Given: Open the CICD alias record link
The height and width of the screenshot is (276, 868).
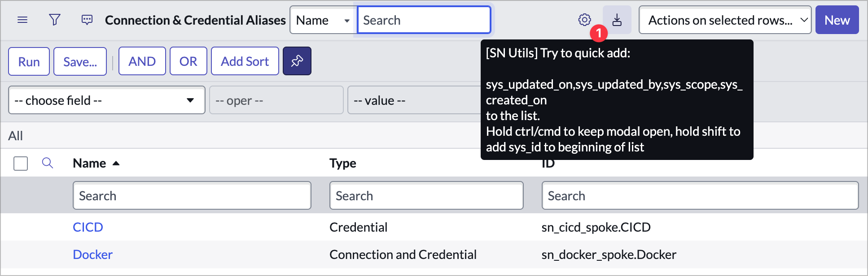Looking at the screenshot, I should pos(88,227).
